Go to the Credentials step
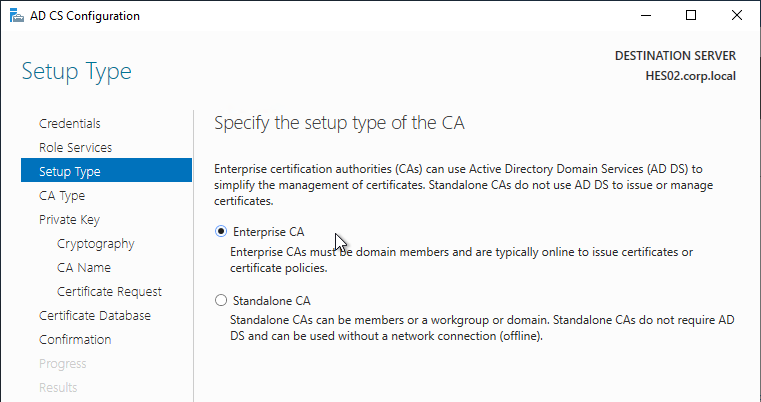The height and width of the screenshot is (402, 761). coord(70,123)
